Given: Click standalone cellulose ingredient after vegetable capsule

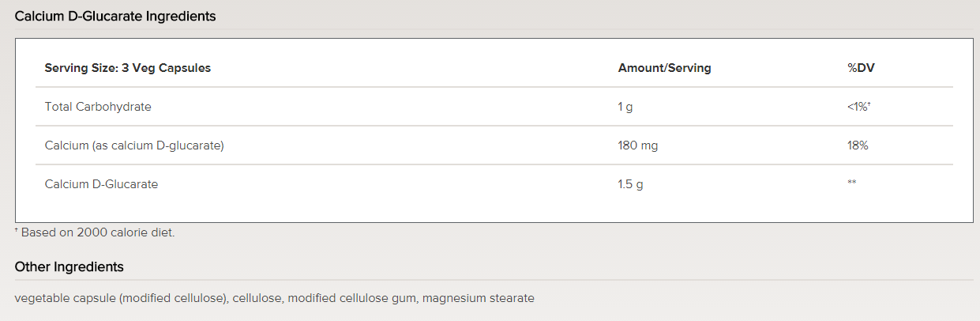Looking at the screenshot, I should (258, 299).
